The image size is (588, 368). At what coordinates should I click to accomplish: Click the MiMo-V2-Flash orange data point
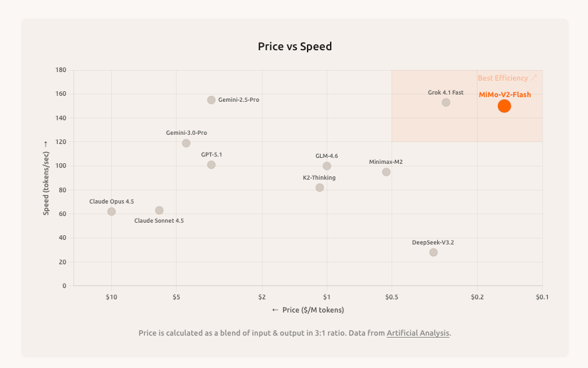504,106
